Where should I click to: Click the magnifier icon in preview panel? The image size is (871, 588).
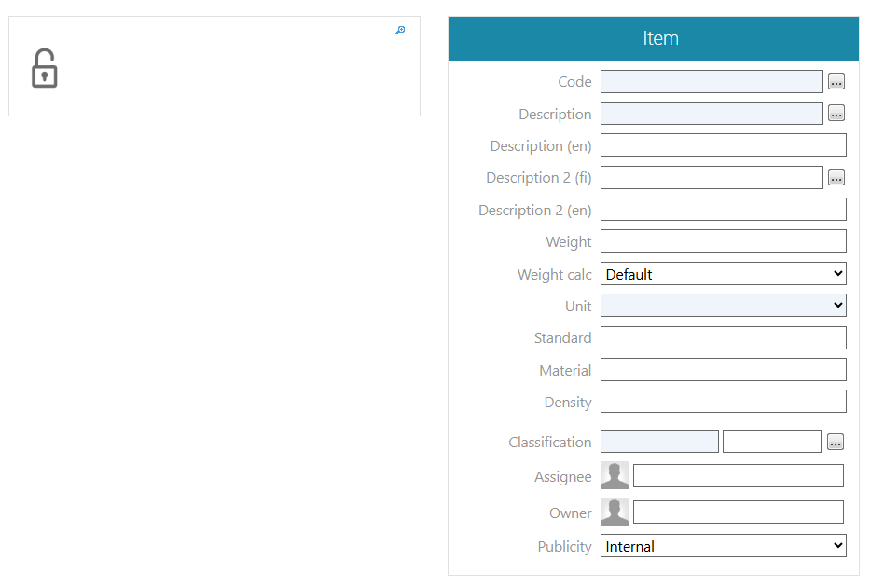[x=400, y=31]
